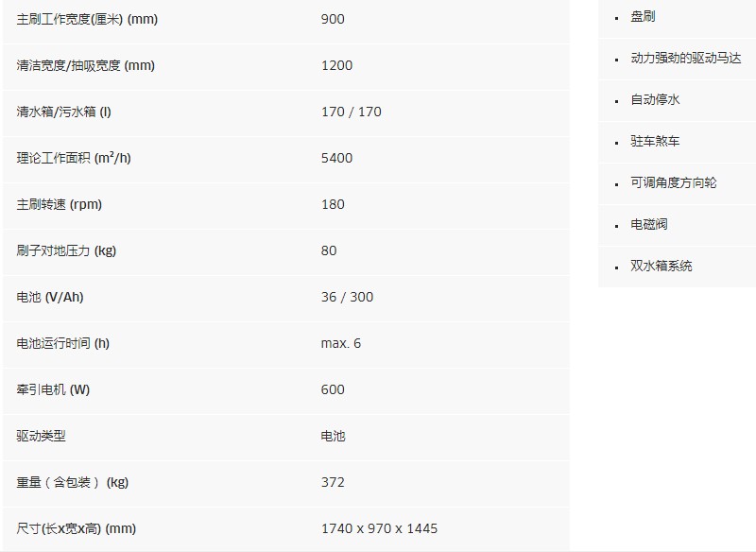Screen dimensions: 756x552
Task: Select the 动力强劲的驱动马达 feature entry
Action: (x=686, y=59)
